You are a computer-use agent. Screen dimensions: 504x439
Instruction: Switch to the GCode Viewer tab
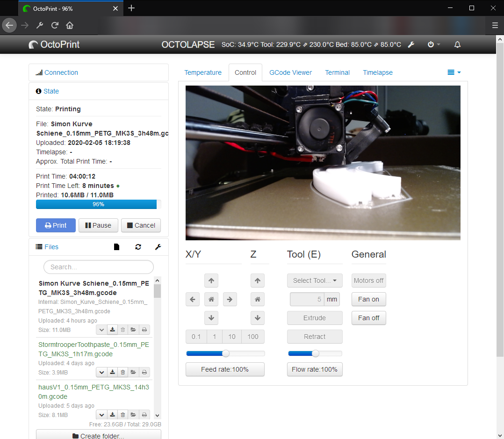(290, 72)
